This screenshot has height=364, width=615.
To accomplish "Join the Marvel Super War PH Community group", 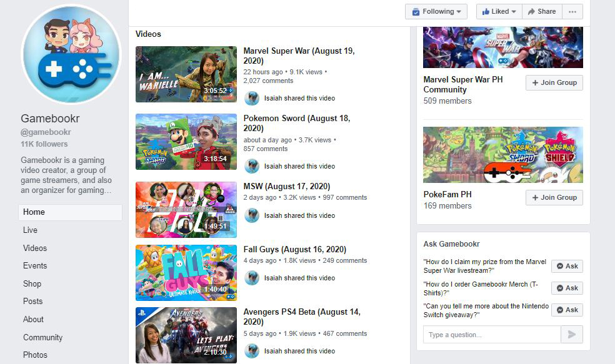I will pos(554,82).
